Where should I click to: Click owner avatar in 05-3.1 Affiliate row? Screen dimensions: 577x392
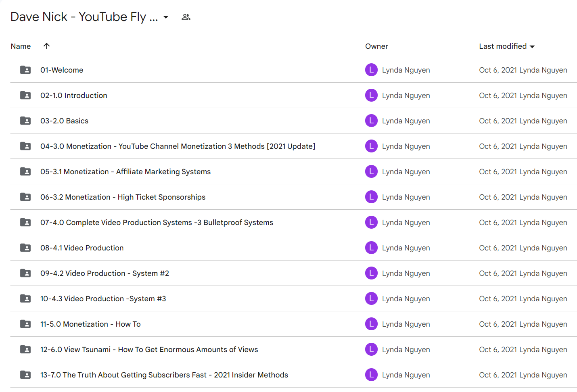[x=371, y=171]
